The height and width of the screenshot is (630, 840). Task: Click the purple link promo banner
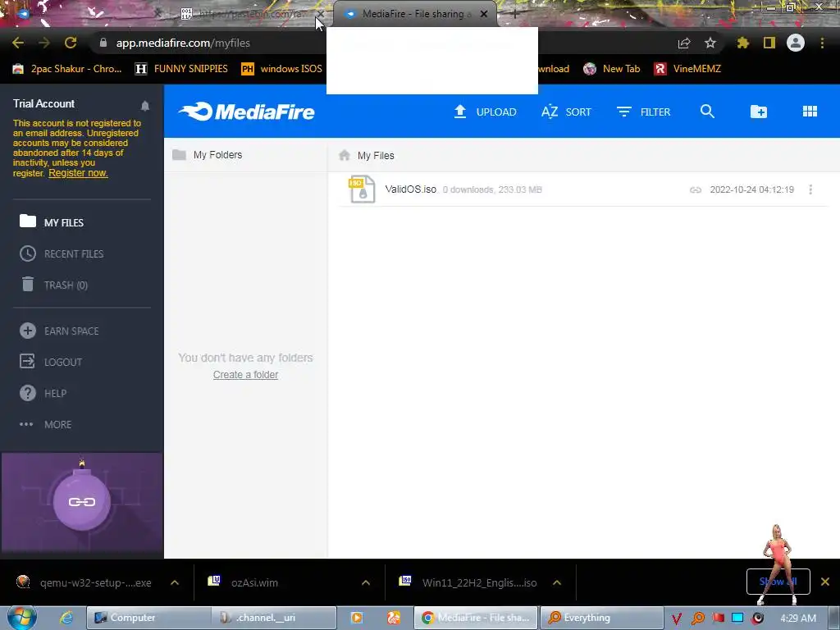coord(82,502)
